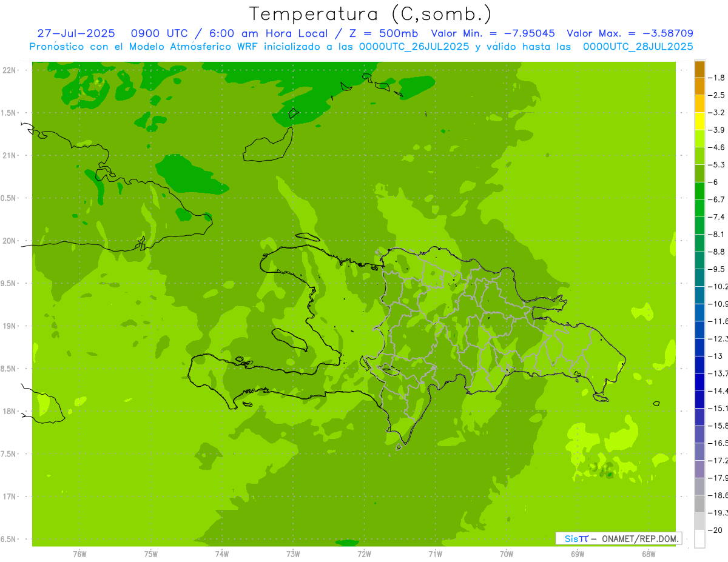The height and width of the screenshot is (562, 728).
Task: Click Gonâve Island in the Haitian gulf
Action: [290, 339]
